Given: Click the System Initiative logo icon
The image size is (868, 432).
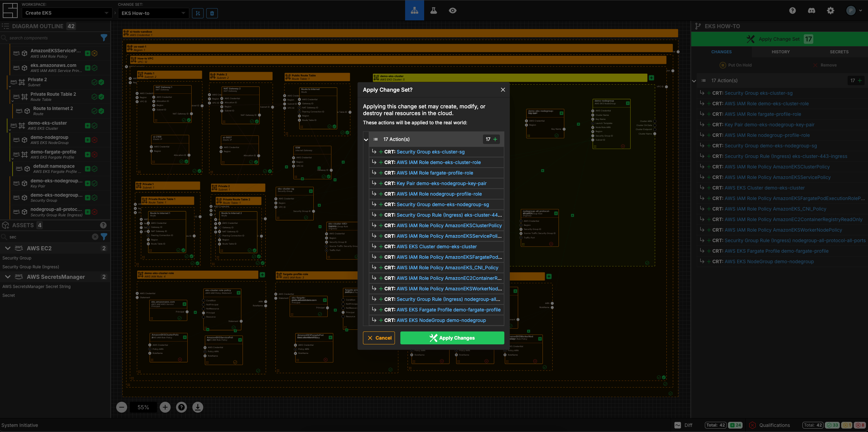Looking at the screenshot, I should coord(10,10).
